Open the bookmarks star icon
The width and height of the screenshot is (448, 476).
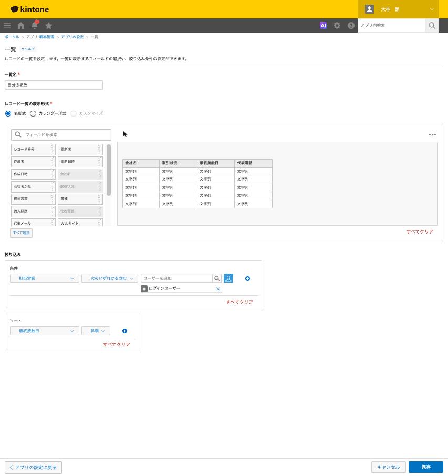[49, 26]
